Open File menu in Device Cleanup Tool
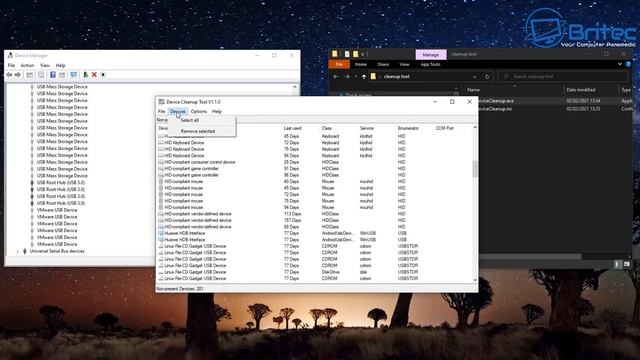The height and width of the screenshot is (360, 640). (162, 111)
